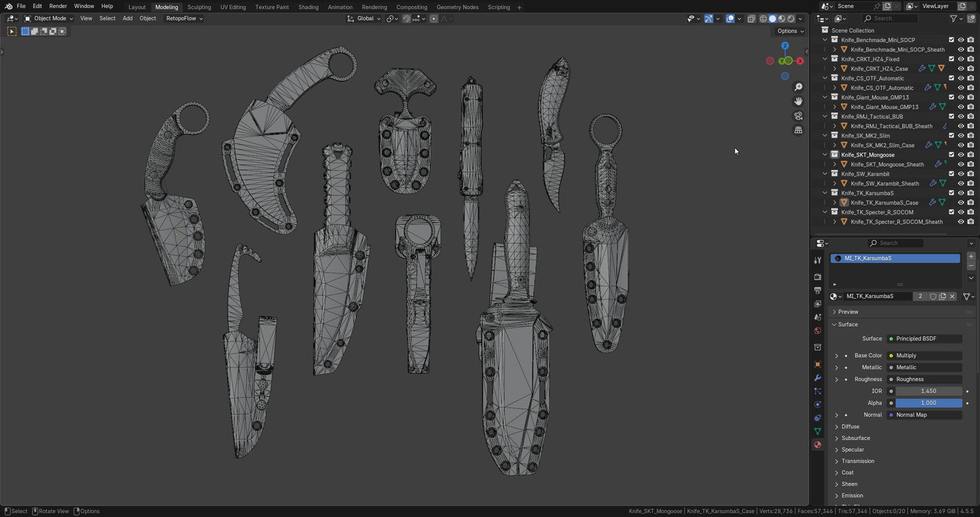Hide Knife_SW_Karambit collection with eye icon

pos(961,174)
